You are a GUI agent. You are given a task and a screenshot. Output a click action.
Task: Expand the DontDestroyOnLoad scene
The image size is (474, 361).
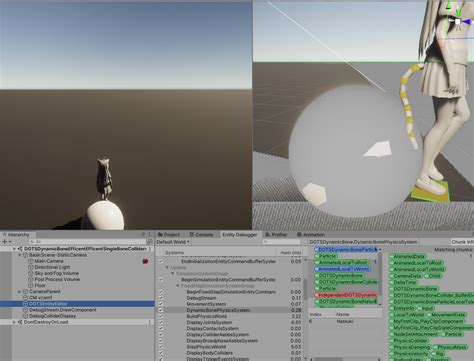(14, 322)
